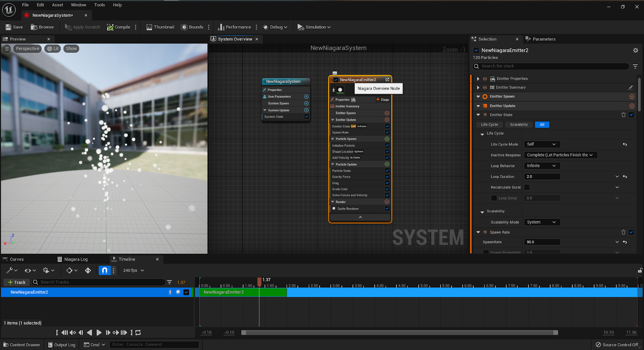This screenshot has height=350, width=644.
Task: Switch to the Curves tab
Action: point(13,259)
